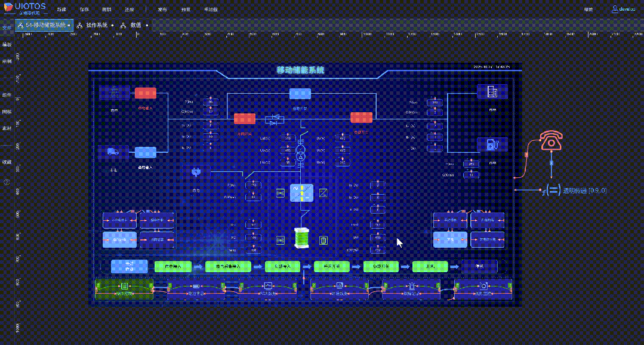Click the blue start button in flow bar
644x345 pixels.
pos(130,267)
